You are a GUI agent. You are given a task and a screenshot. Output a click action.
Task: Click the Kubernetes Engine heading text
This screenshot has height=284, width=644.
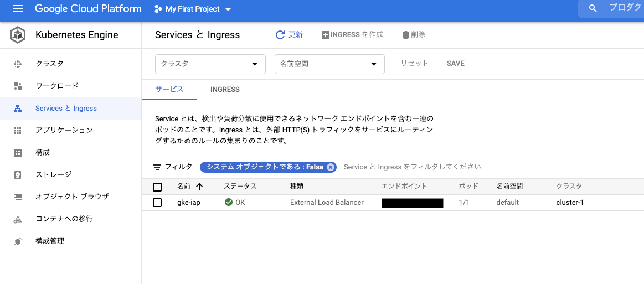[x=77, y=35]
